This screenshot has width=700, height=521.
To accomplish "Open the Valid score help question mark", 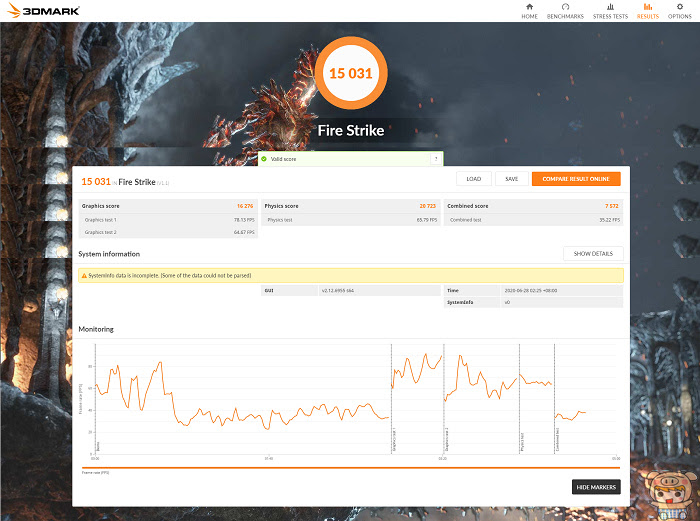I will point(436,159).
